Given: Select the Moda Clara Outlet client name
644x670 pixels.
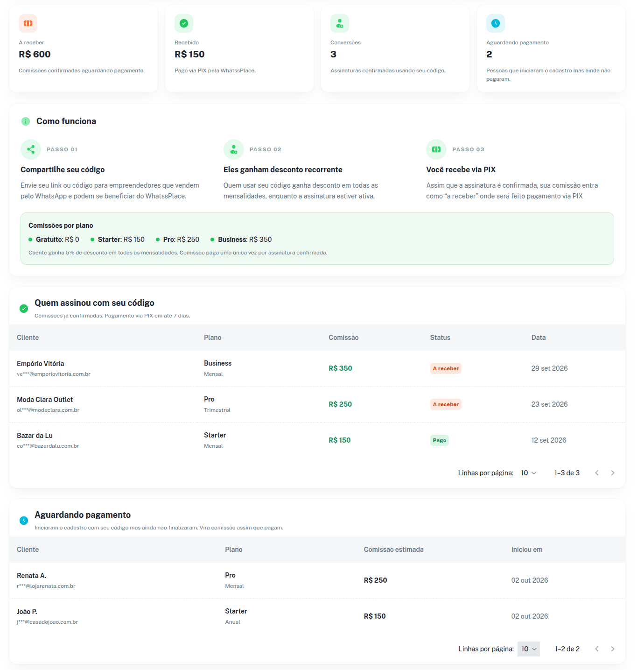Looking at the screenshot, I should (x=45, y=400).
